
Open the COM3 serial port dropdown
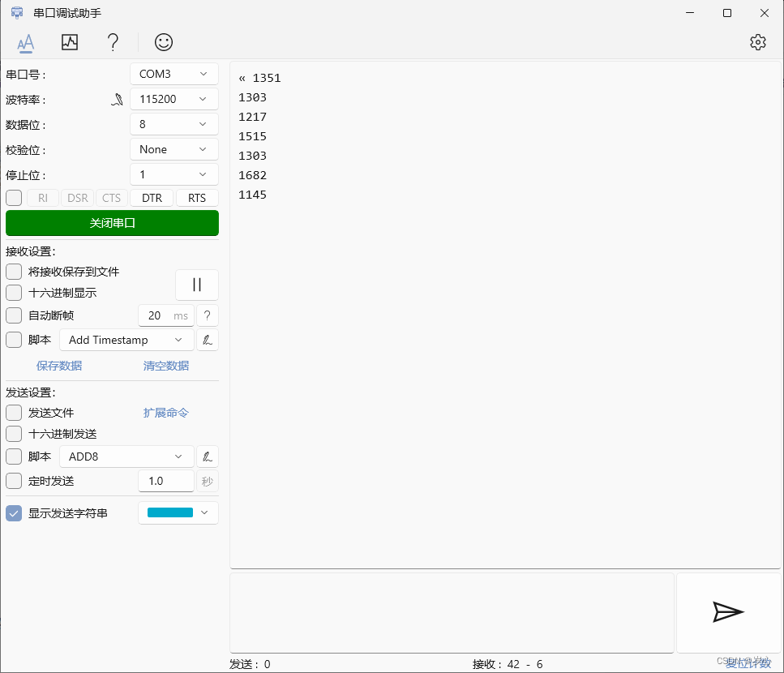point(174,74)
